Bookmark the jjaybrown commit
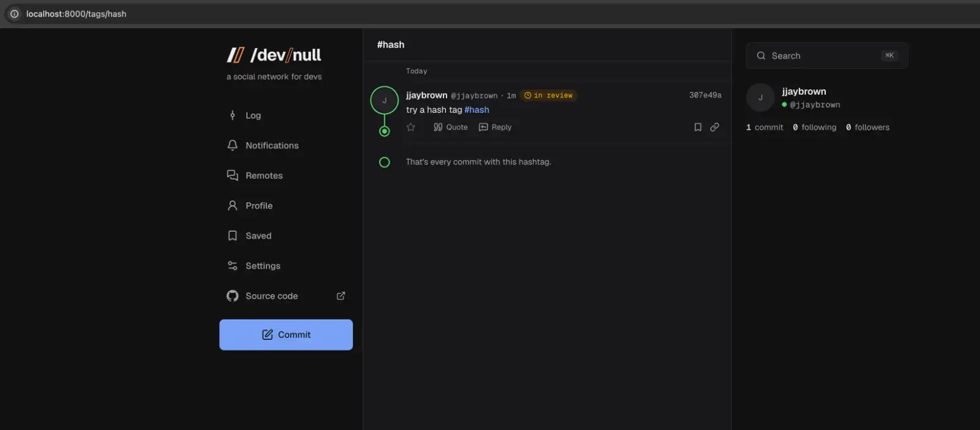This screenshot has width=980, height=430. click(x=698, y=127)
